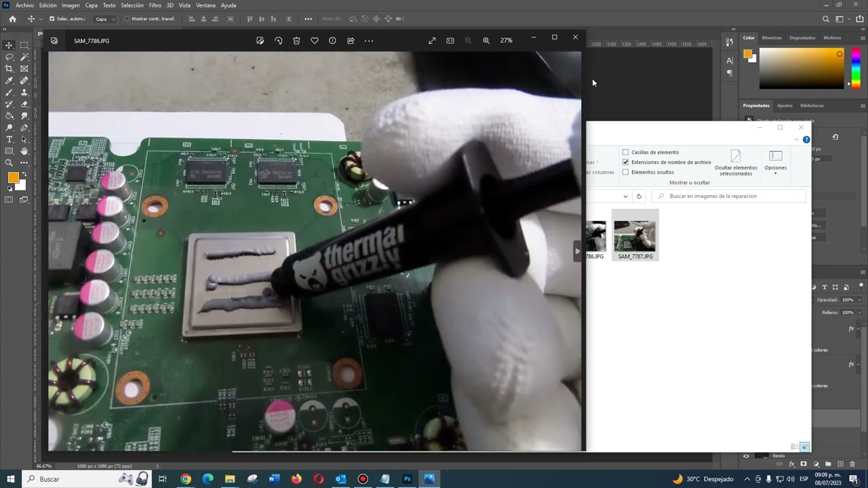Click the edit image icon in Photos

(260, 41)
